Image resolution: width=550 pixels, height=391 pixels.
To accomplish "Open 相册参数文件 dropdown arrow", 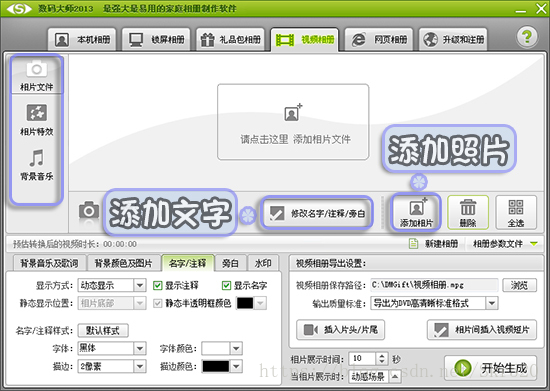I will pos(534,243).
